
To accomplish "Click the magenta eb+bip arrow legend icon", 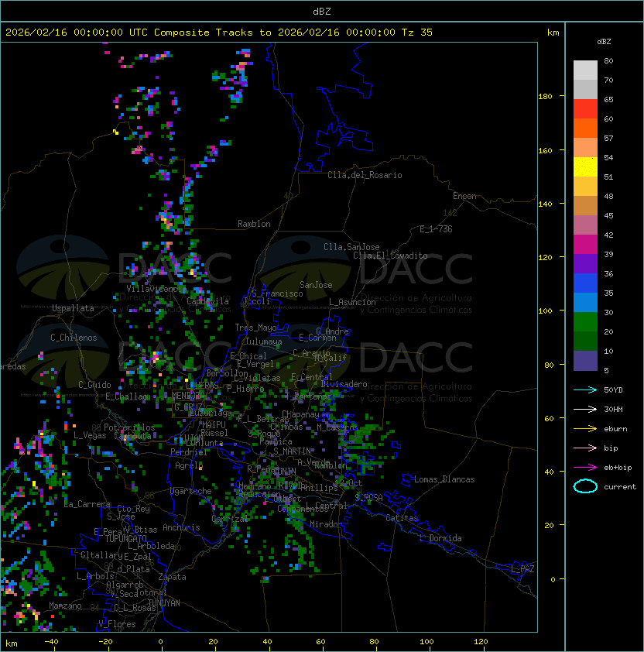I will pos(585,468).
